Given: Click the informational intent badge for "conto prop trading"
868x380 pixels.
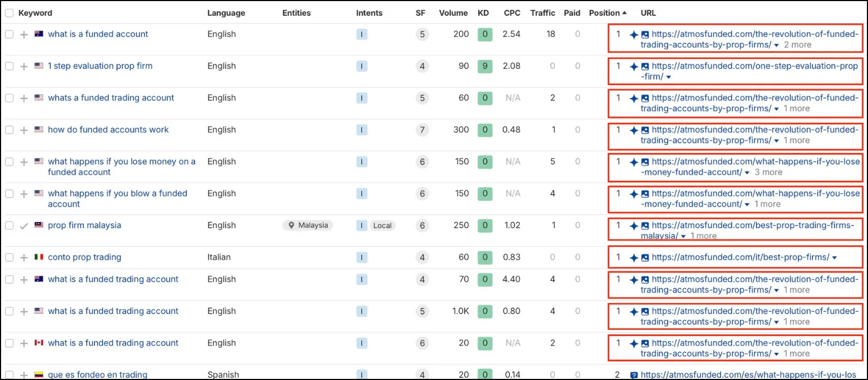Looking at the screenshot, I should pyautogui.click(x=362, y=257).
